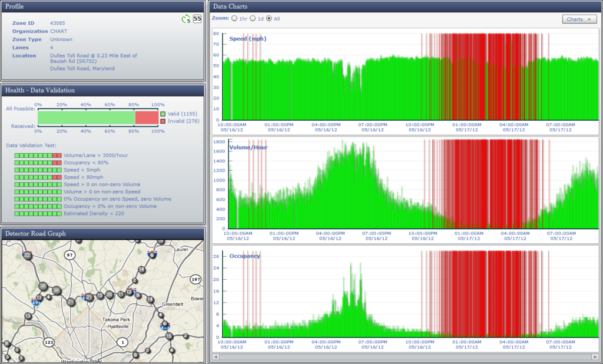603x364 pixels.
Task: Click the horizontal scrollbar track under the charts
Action: click(x=405, y=357)
